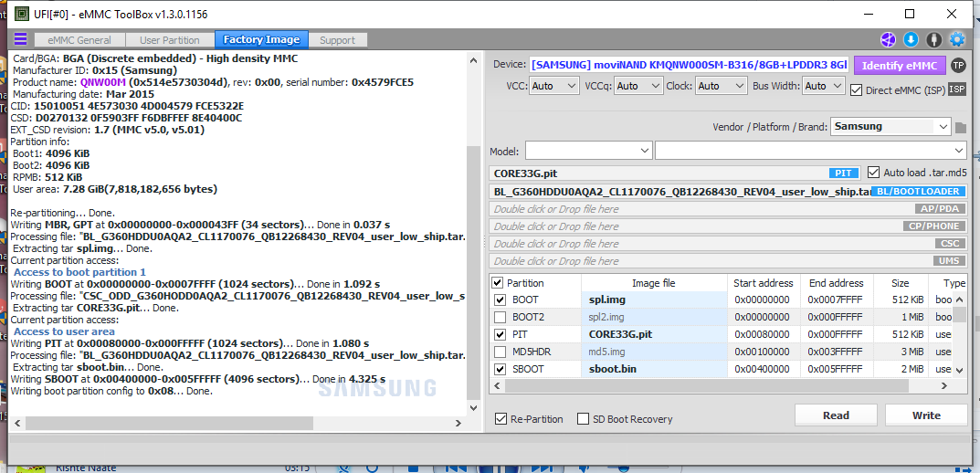980x473 pixels.
Task: Expand the Vendor / Platform / Brand dropdown
Action: coord(891,126)
